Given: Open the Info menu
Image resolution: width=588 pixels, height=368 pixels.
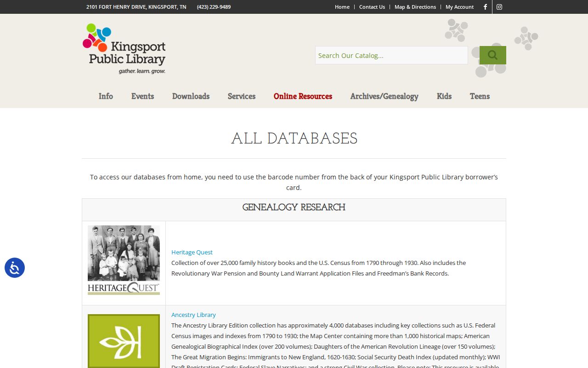Looking at the screenshot, I should coord(106,96).
